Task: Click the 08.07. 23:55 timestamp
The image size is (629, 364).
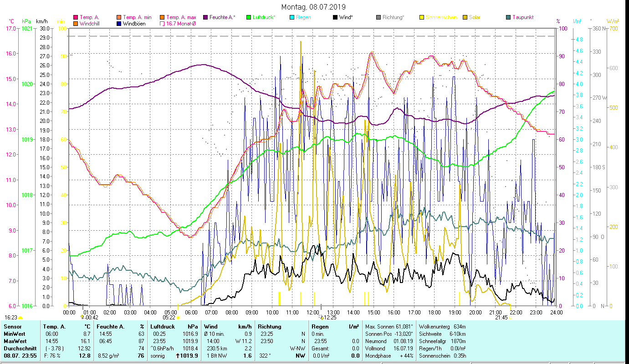Action: coord(20,356)
